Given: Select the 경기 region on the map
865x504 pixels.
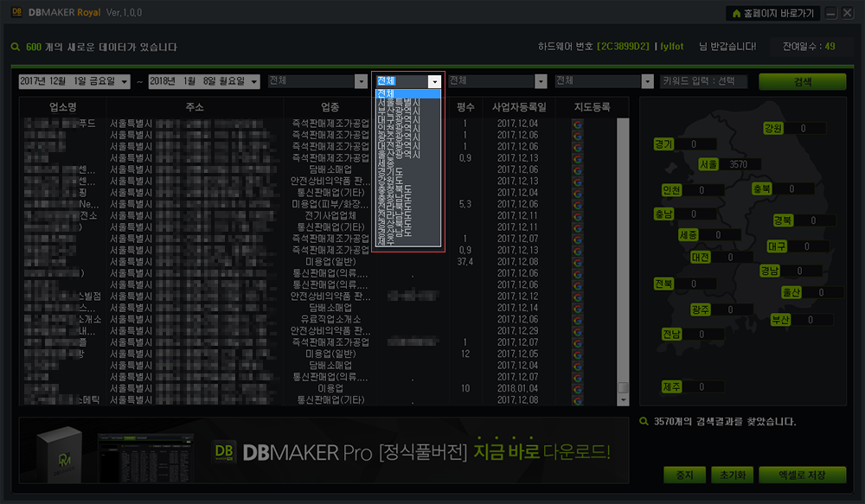Looking at the screenshot, I should 663,144.
